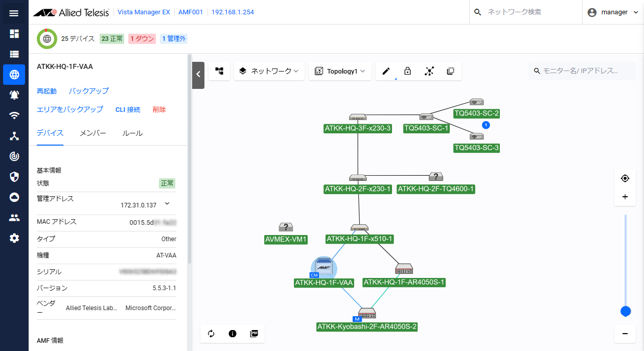Image resolution: width=644 pixels, height=351 pixels.
Task: Click the ネットワーク検索 search field
Action: click(526, 12)
